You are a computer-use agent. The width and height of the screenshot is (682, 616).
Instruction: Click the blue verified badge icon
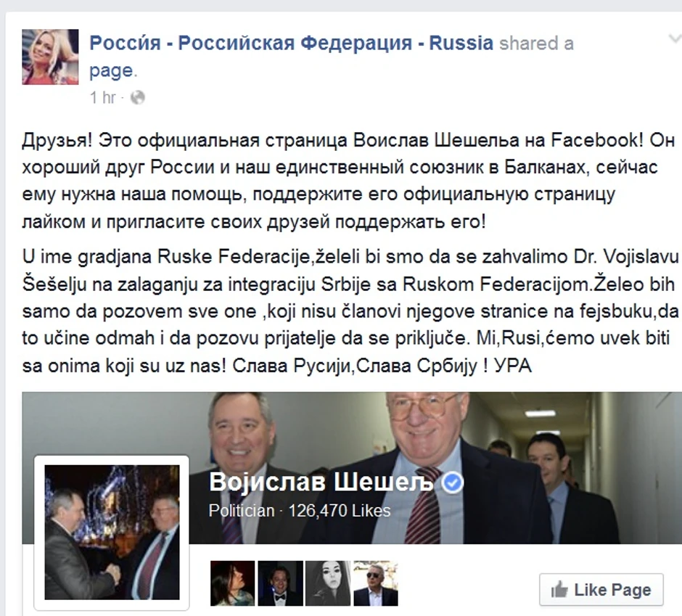coord(453,482)
